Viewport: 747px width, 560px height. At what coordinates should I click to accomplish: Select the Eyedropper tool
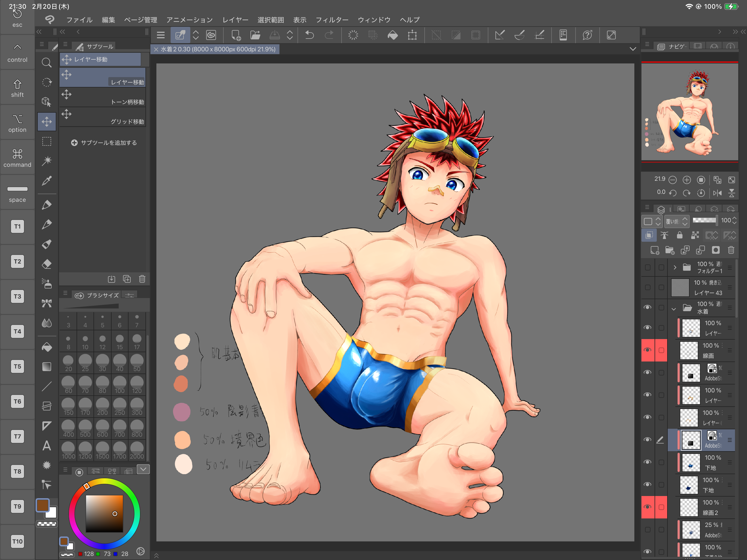46,181
